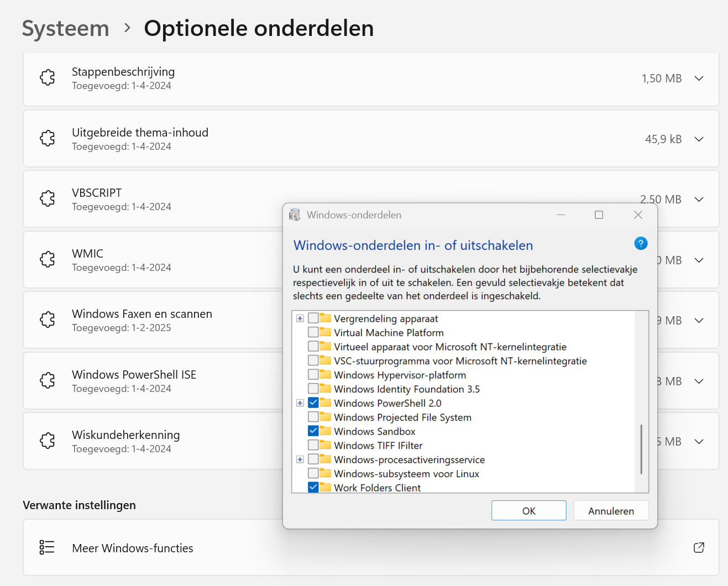Screen dimensions: 728x586
Task: Click the Wiskundeherkenning puzzle piece icon
Action: click(x=48, y=441)
